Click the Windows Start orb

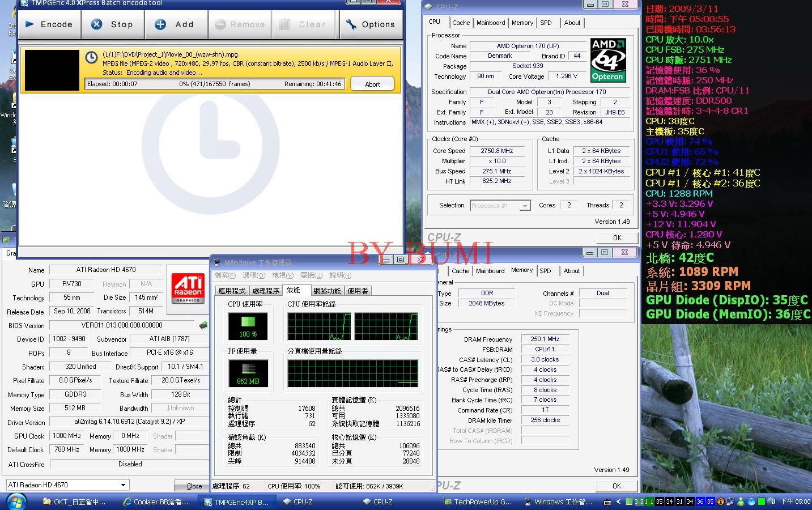[x=15, y=501]
